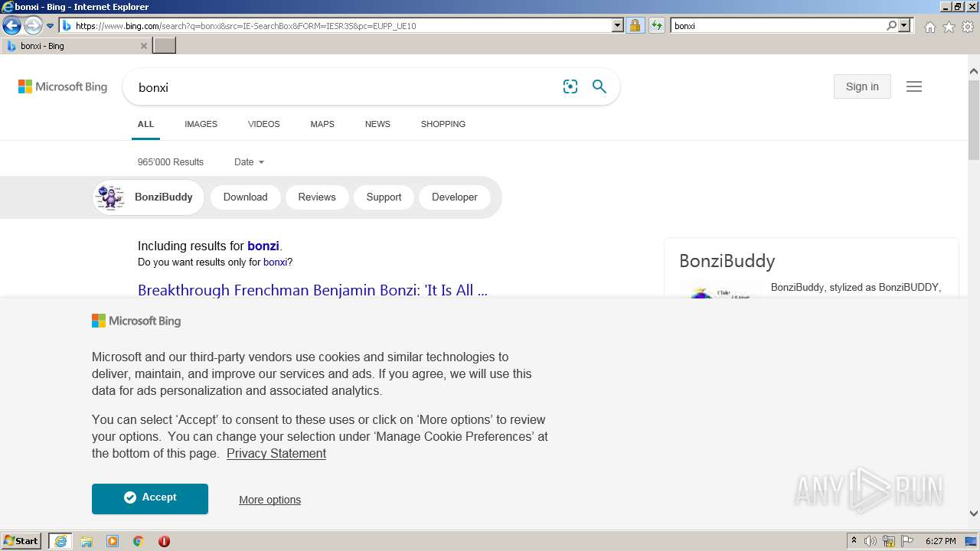Click the scrollbar down arrow
The image size is (980, 551).
(x=974, y=514)
